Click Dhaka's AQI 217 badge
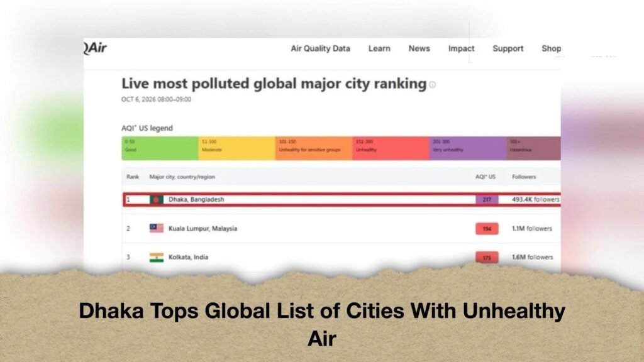Viewport: 644px width, 362px height. click(x=487, y=199)
